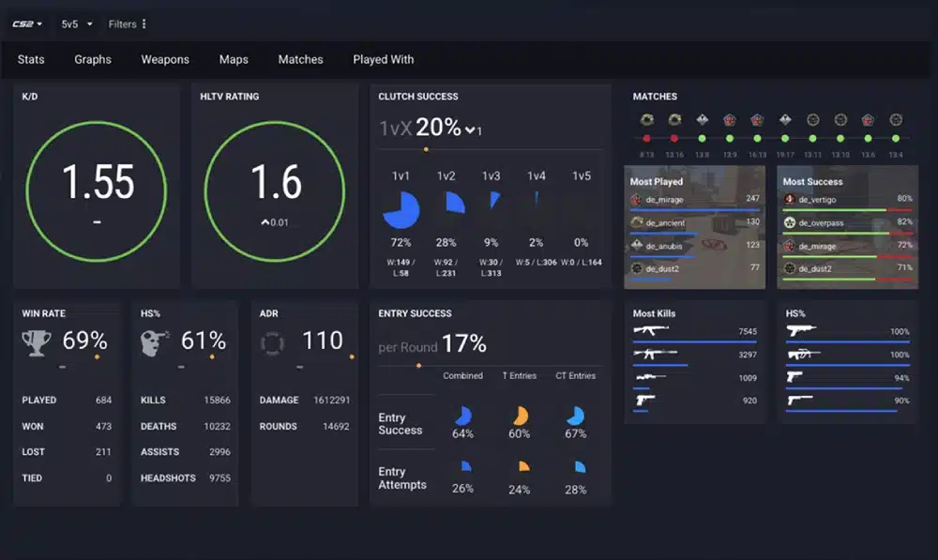Select the red loss dot for match 8:13

pos(646,138)
